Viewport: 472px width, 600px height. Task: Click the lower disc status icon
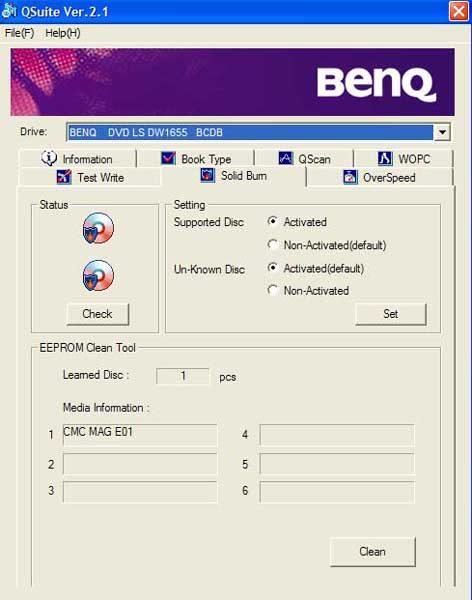pos(98,276)
